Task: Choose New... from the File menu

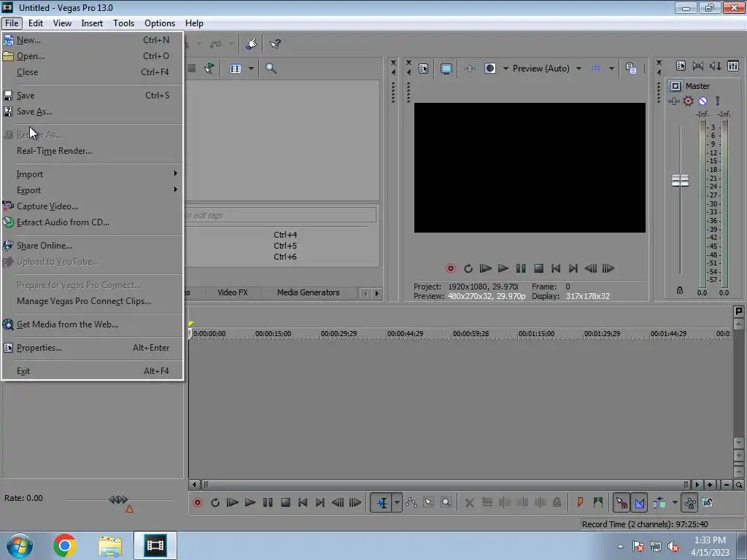Action: click(93, 40)
